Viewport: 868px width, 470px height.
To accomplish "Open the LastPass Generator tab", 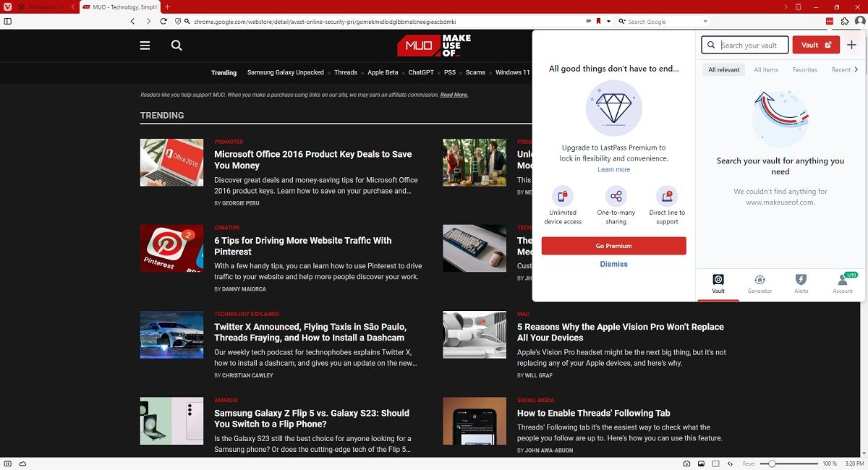I will (x=759, y=283).
